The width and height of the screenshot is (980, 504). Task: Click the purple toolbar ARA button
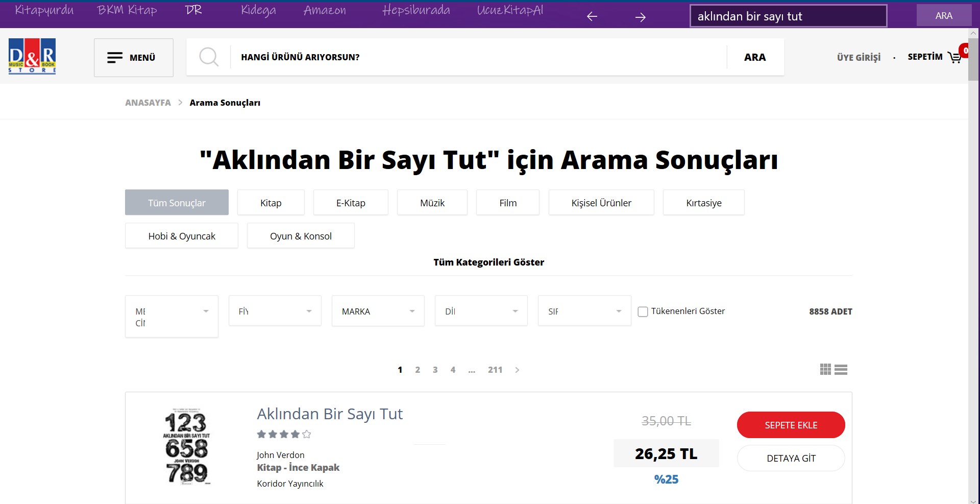pyautogui.click(x=944, y=15)
